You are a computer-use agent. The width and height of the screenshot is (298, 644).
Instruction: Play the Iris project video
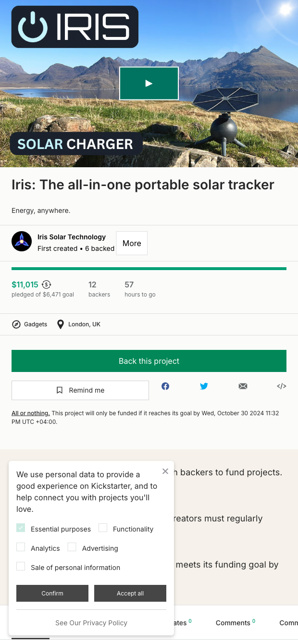point(149,84)
